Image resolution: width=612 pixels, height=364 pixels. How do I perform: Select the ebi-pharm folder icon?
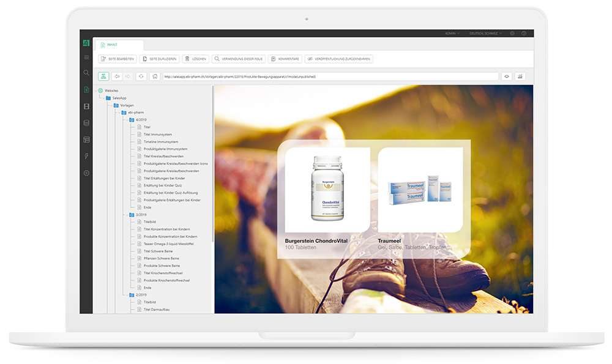tap(124, 113)
